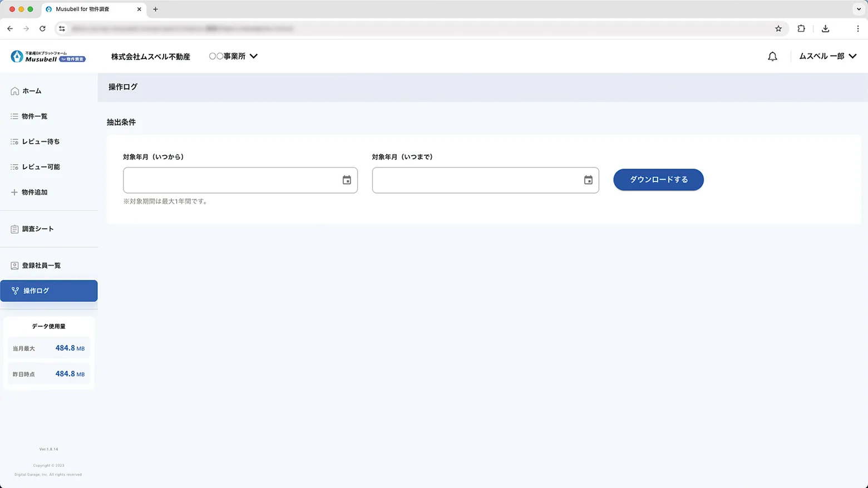The width and height of the screenshot is (868, 488).
Task: Open calendar picker for start month field
Action: pos(347,180)
